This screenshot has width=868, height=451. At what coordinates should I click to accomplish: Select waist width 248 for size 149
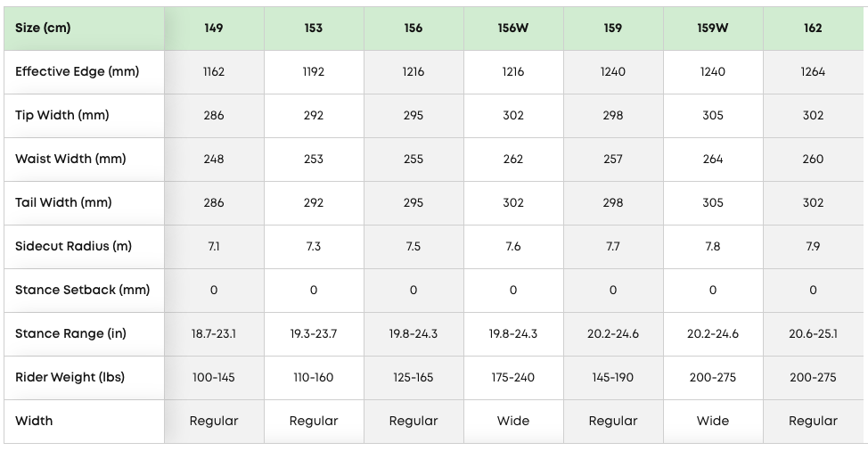tap(214, 160)
